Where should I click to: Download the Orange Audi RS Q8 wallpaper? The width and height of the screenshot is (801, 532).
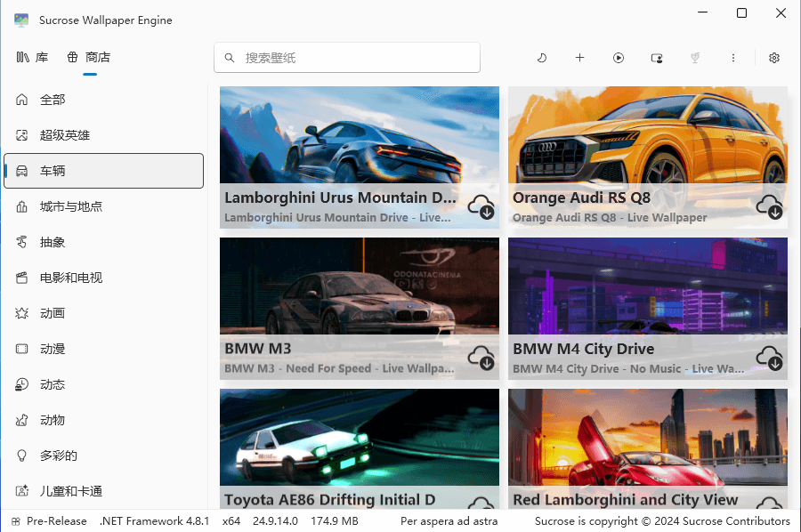coord(770,206)
